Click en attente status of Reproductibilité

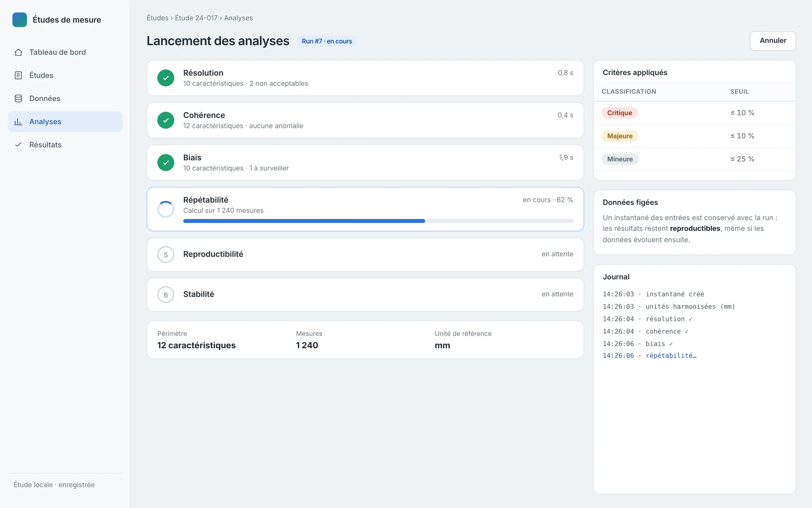tap(557, 254)
